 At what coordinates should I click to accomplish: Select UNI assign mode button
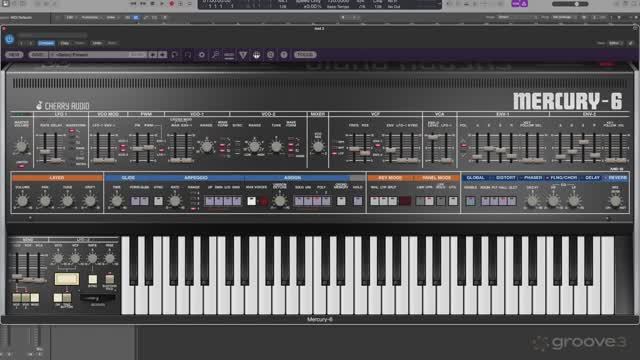coord(308,201)
